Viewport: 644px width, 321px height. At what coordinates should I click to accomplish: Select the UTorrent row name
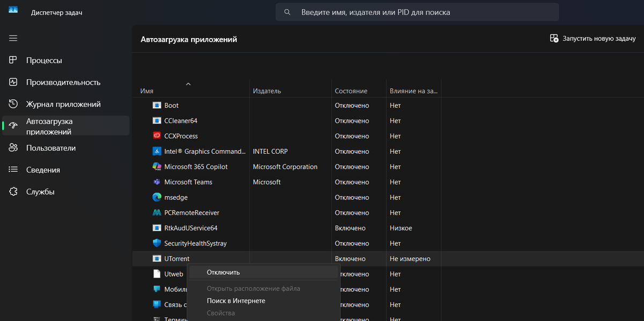[x=177, y=259]
